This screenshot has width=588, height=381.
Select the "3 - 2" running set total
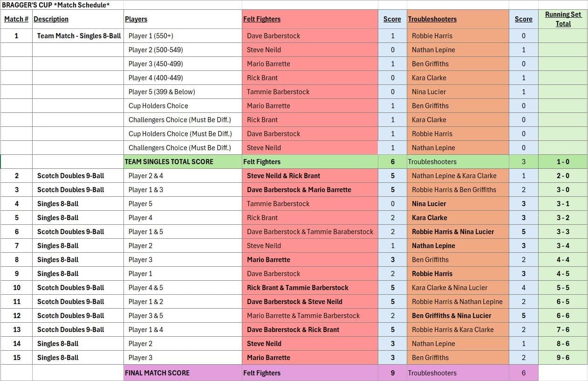(563, 218)
